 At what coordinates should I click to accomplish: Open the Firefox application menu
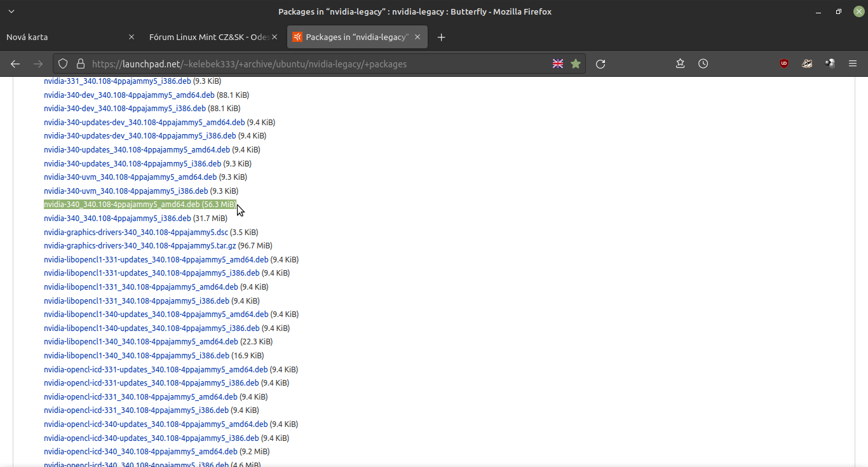(x=853, y=64)
